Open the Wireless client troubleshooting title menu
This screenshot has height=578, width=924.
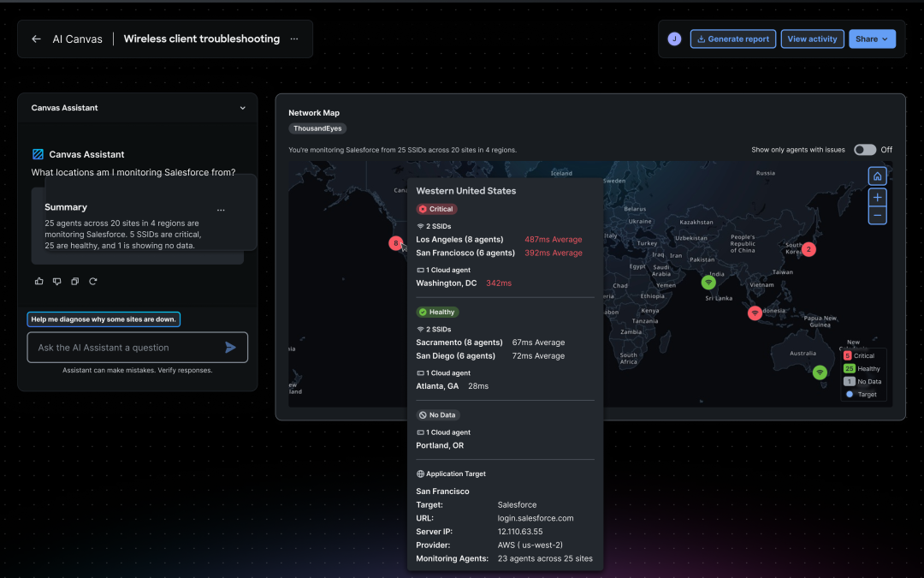[293, 39]
